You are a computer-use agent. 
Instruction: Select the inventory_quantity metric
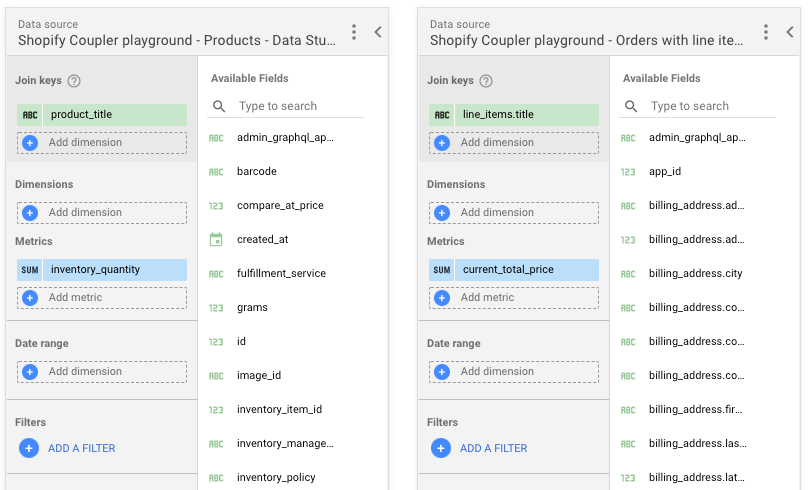point(102,270)
